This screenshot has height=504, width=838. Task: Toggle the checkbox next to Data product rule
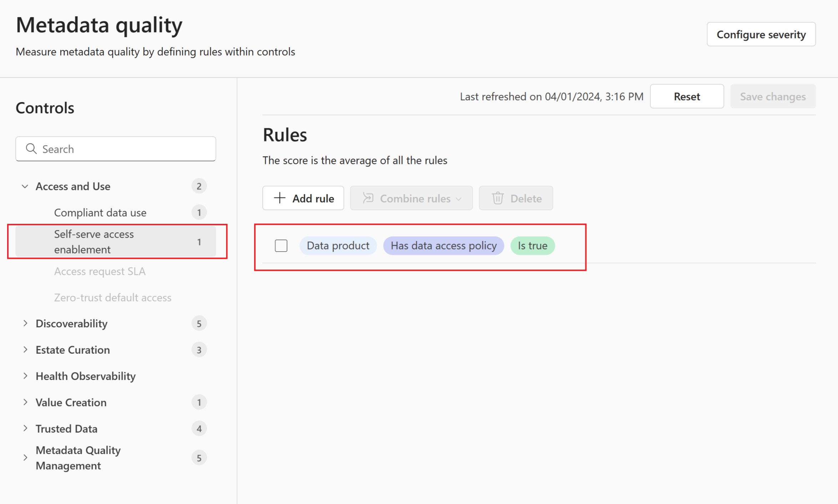pos(280,245)
